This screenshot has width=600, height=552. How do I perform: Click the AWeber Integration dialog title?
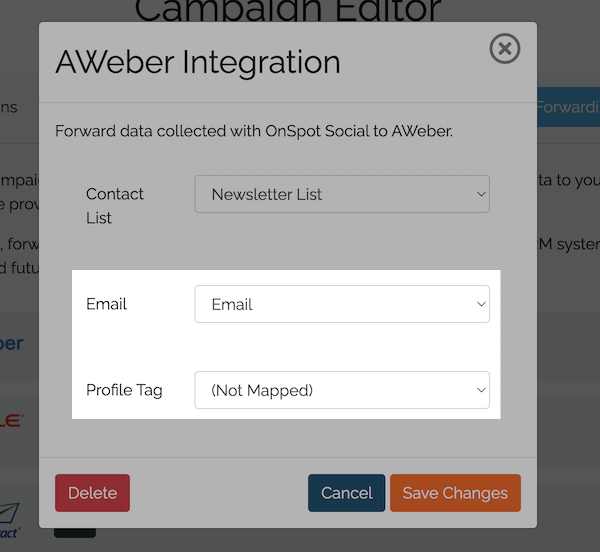pos(198,62)
